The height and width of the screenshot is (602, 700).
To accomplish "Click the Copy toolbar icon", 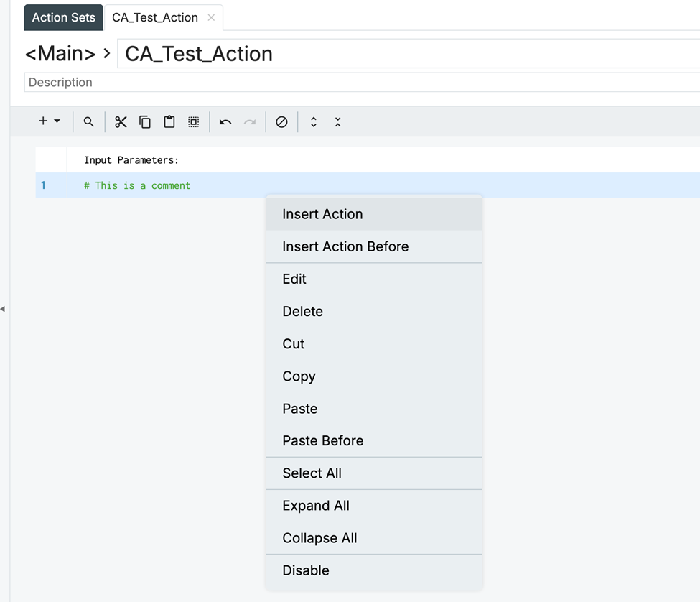I will pyautogui.click(x=145, y=122).
